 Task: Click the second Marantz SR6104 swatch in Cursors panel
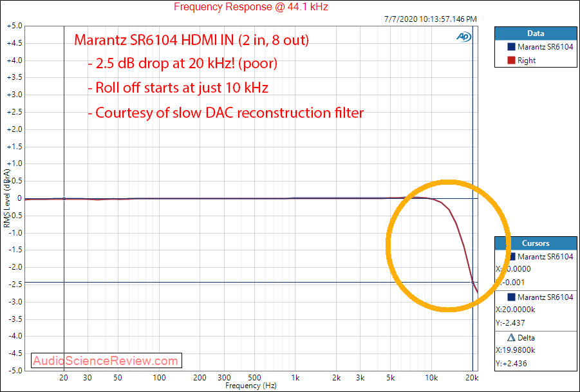coord(512,297)
